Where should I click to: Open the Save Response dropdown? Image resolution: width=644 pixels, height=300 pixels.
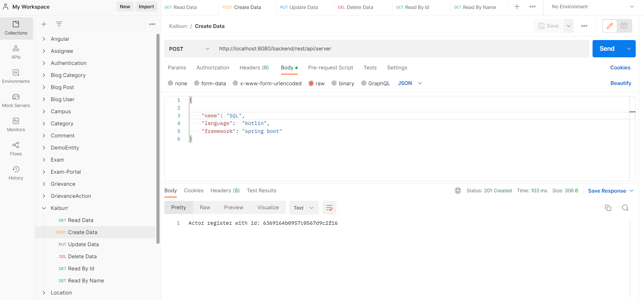[x=611, y=191]
